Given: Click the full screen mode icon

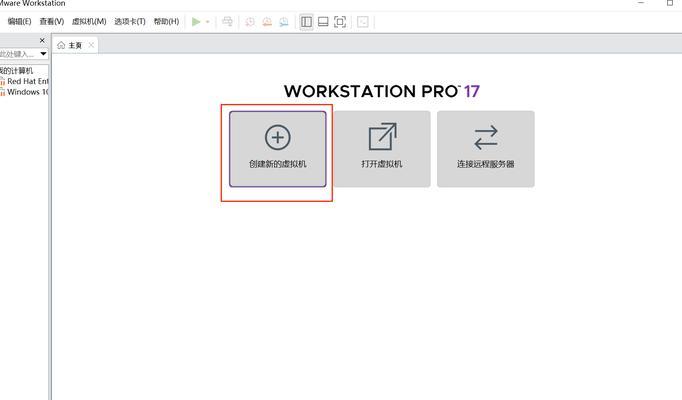Looking at the screenshot, I should 340,22.
